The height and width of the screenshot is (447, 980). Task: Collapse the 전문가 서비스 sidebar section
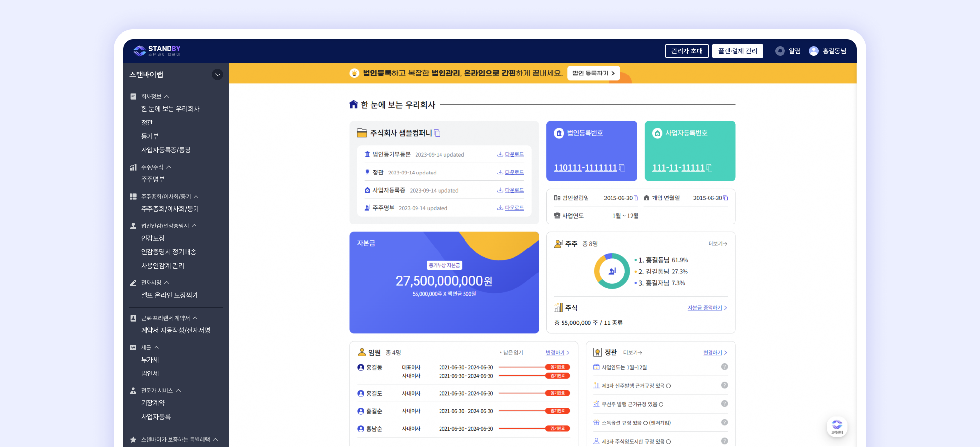click(x=178, y=391)
